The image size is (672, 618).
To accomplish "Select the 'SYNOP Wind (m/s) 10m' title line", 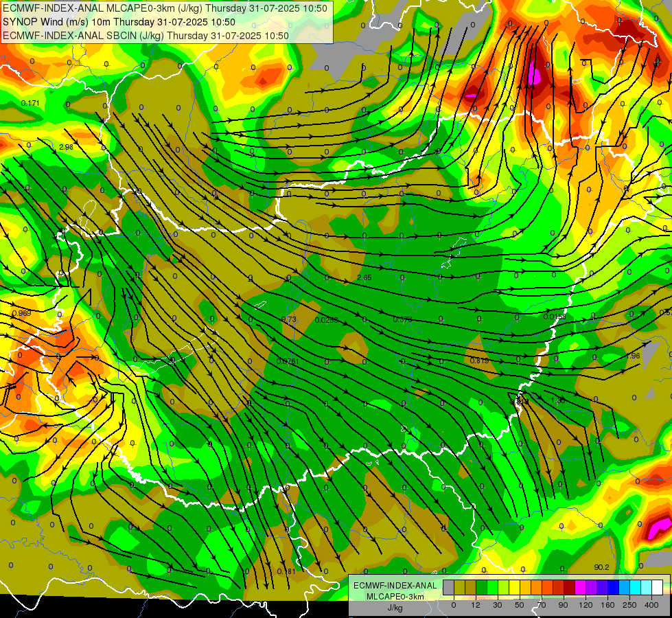I will click(119, 22).
